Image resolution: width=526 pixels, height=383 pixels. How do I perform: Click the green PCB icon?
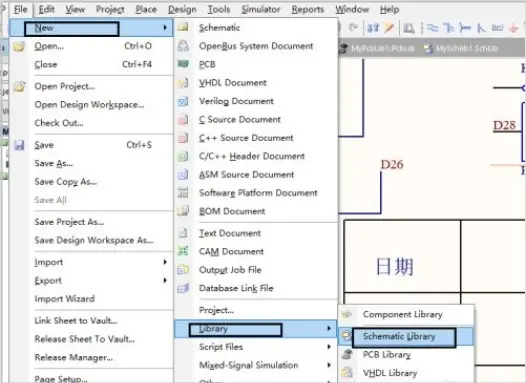(183, 63)
